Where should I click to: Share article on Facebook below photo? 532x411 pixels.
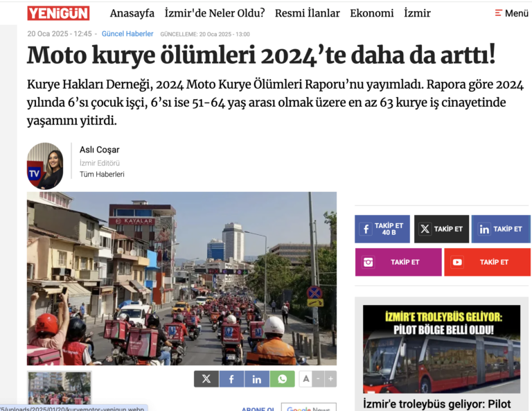point(231,378)
